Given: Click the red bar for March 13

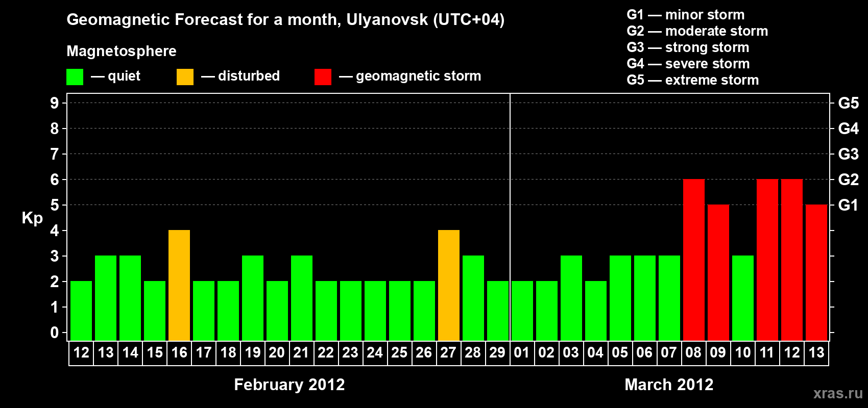Looking at the screenshot, I should (x=816, y=273).
